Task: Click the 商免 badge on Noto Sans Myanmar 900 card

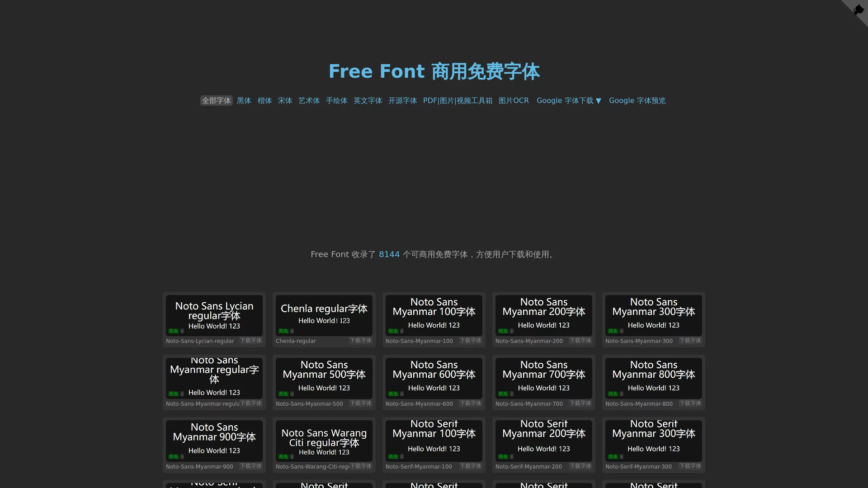Action: pyautogui.click(x=174, y=456)
